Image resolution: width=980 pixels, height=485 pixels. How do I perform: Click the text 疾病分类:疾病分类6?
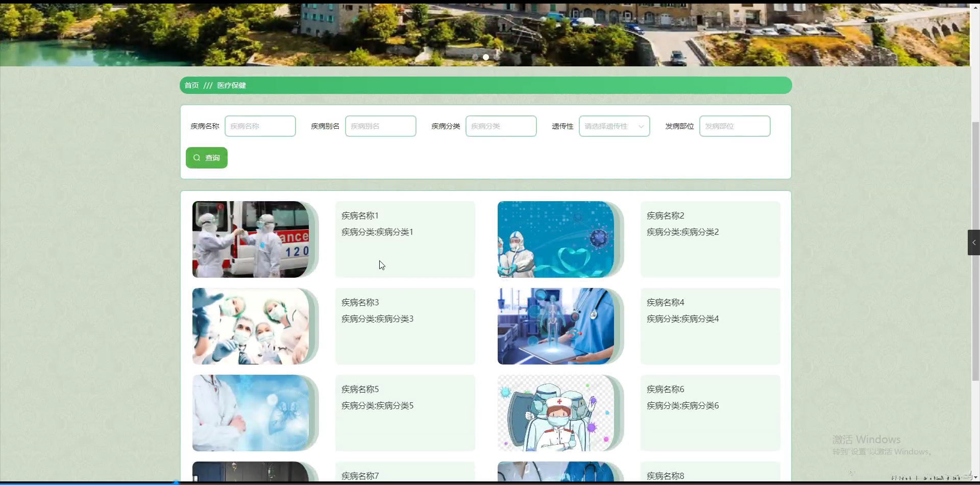pos(682,405)
